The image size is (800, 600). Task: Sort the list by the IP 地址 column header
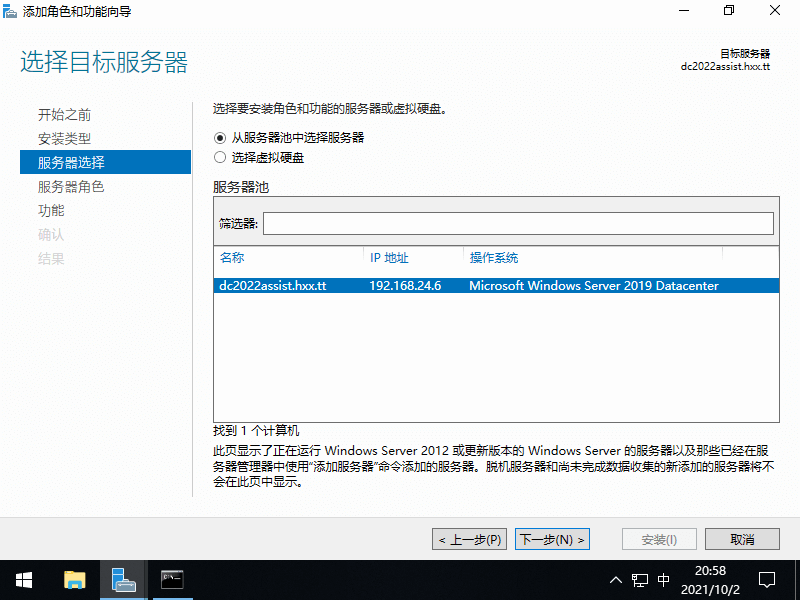[x=389, y=258]
